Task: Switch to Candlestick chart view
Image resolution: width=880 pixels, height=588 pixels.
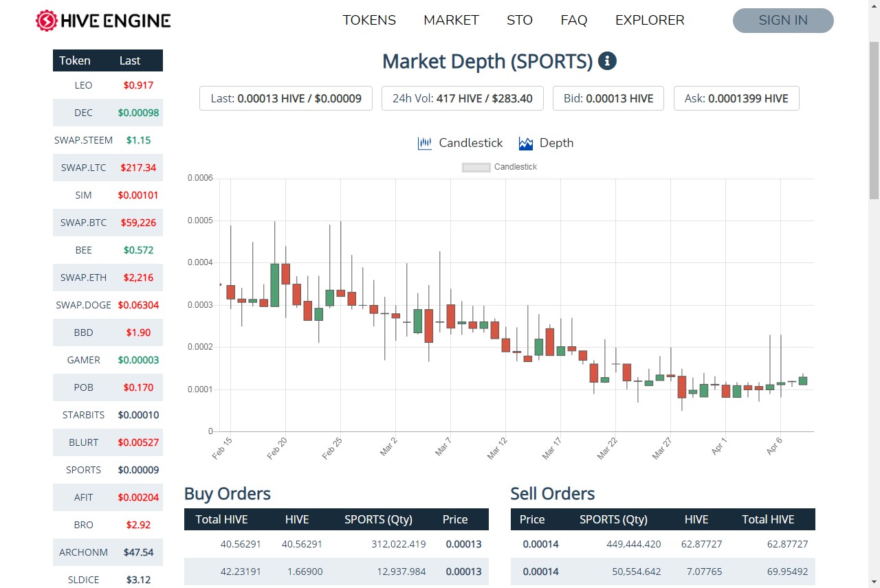Action: tap(460, 143)
